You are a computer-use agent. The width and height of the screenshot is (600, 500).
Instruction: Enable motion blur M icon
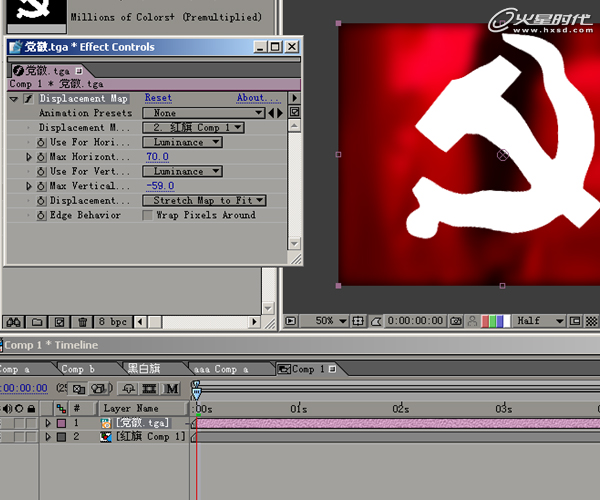point(172,389)
